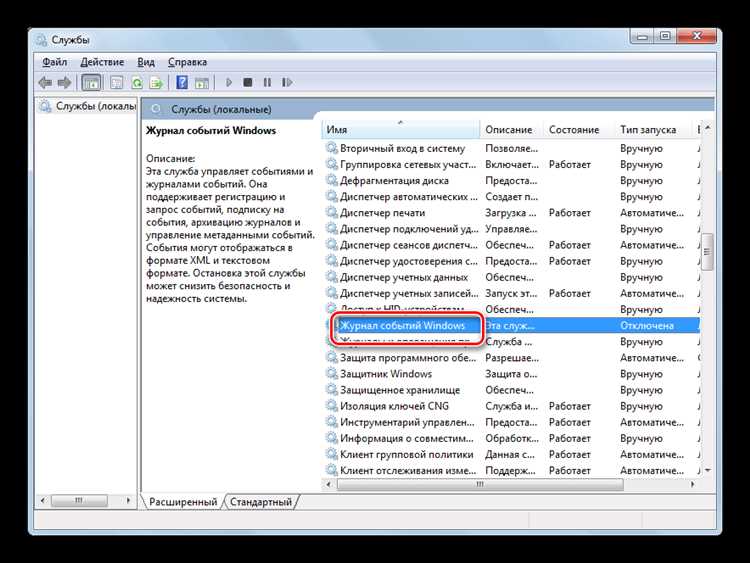Click the gear icon of Диспетчер печати
Viewport: 750px width, 563px height.
pyautogui.click(x=331, y=212)
